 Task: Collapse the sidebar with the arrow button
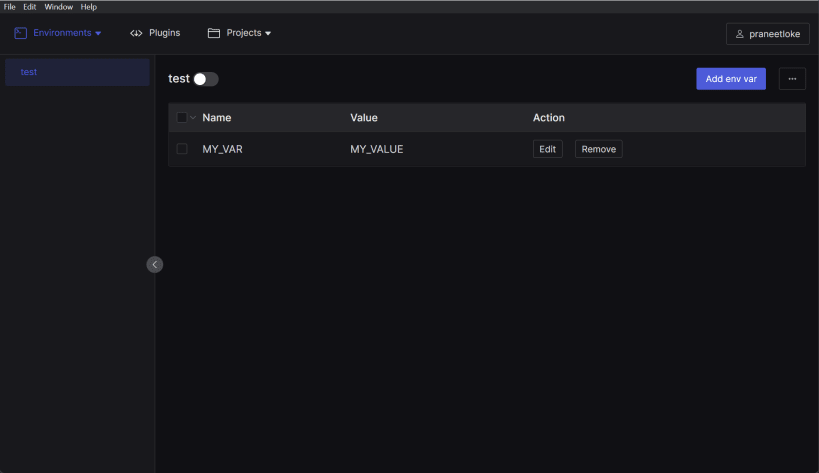coord(155,265)
